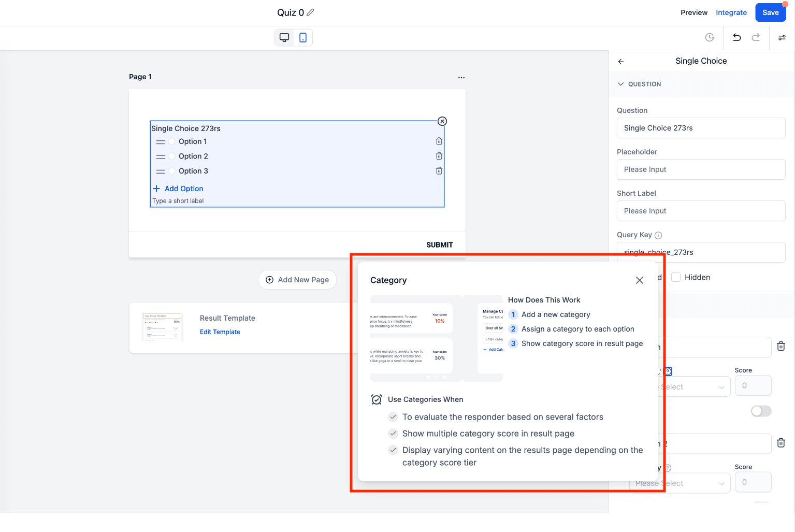Click the Save button
This screenshot has width=795, height=532.
point(771,12)
